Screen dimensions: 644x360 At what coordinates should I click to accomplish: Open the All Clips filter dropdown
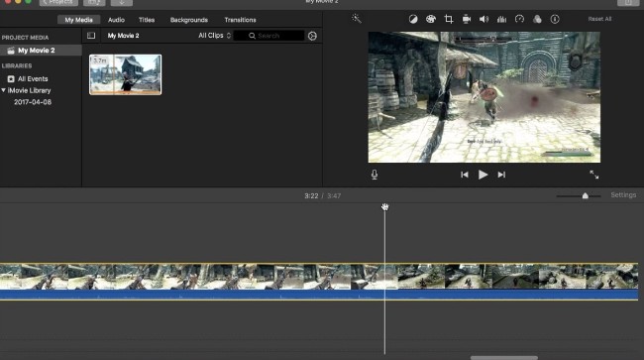point(214,36)
